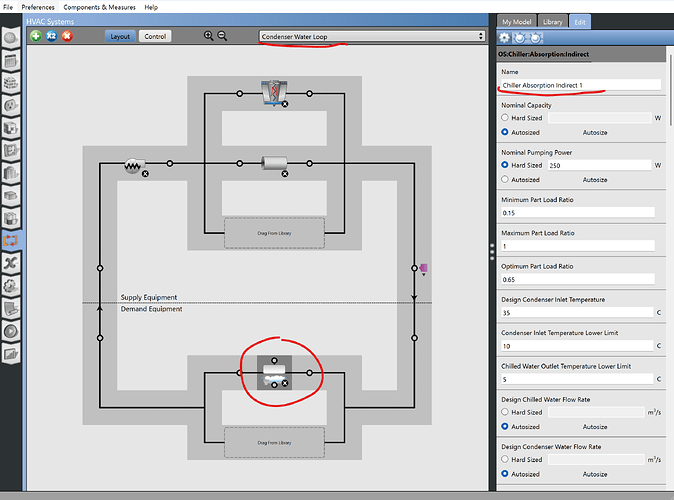Select the HVAC Systems orange loop tab

(x=11, y=240)
